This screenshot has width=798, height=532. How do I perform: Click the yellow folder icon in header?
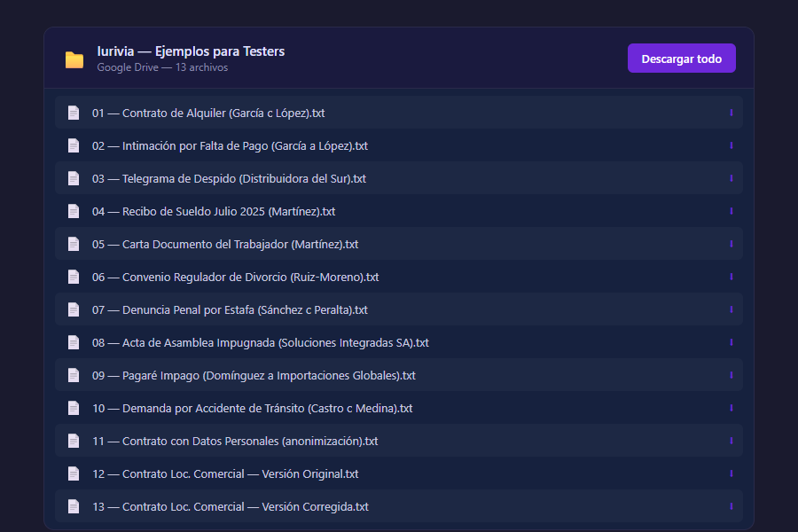[74, 59]
